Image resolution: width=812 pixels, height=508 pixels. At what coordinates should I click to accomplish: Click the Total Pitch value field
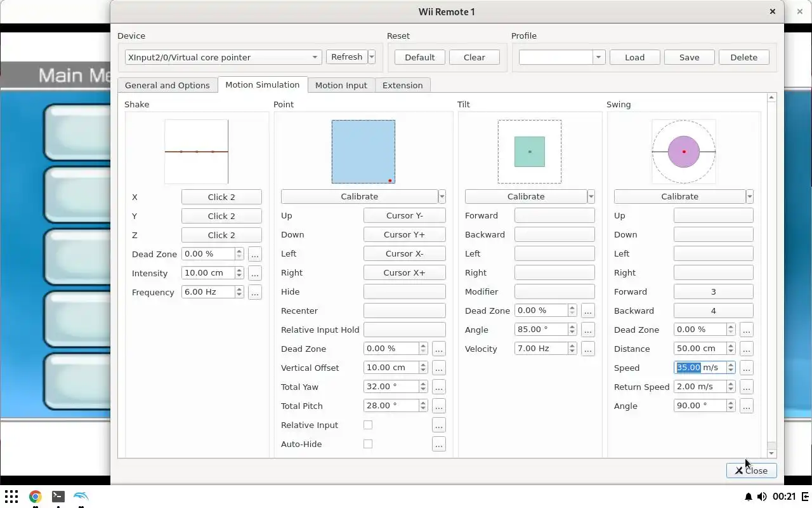391,406
